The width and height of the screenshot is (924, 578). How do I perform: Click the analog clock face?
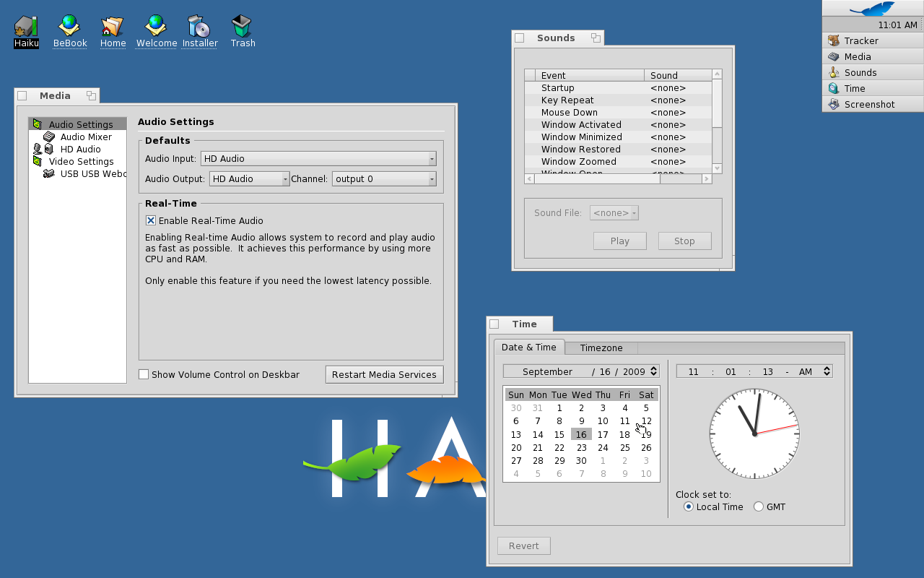click(754, 433)
